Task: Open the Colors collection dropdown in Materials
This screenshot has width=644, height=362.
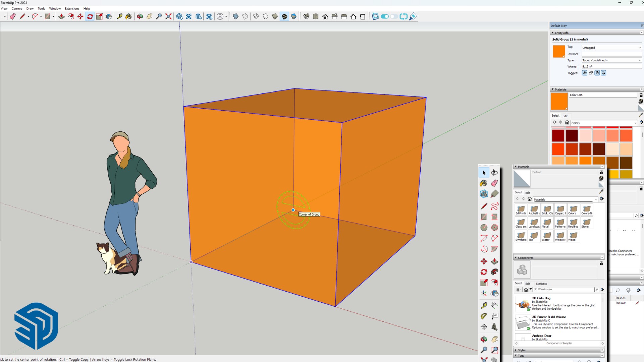Action: tap(603, 123)
